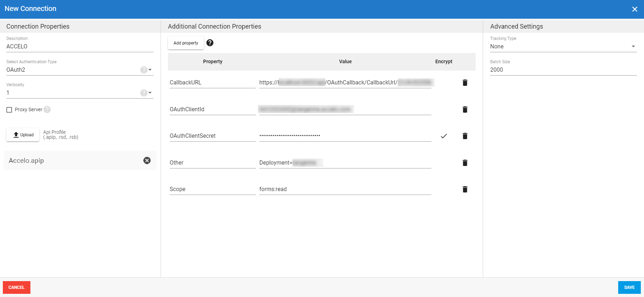The height and width of the screenshot is (297, 644).
Task: Delete the OAuthClientSecret property row
Action: (465, 136)
